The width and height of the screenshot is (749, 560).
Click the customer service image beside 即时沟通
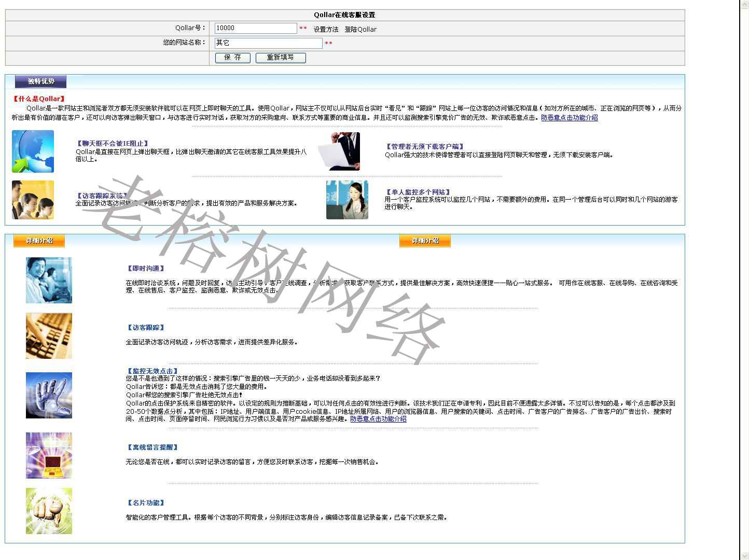point(49,280)
